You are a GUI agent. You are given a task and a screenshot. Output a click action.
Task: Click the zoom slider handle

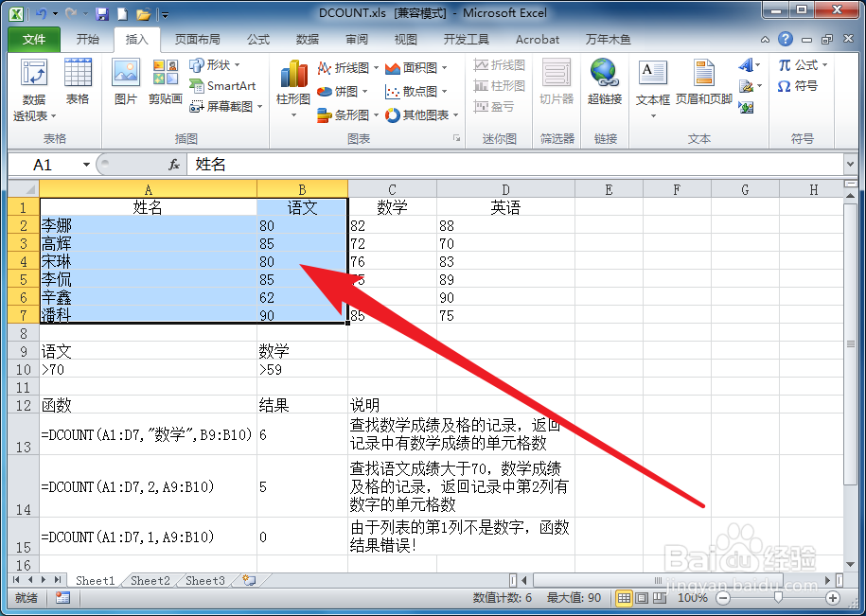(778, 598)
